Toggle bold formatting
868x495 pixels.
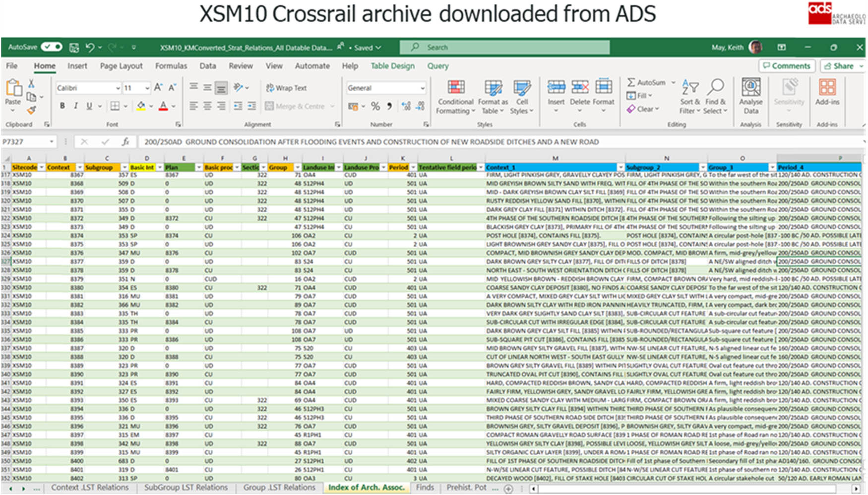pos(62,106)
